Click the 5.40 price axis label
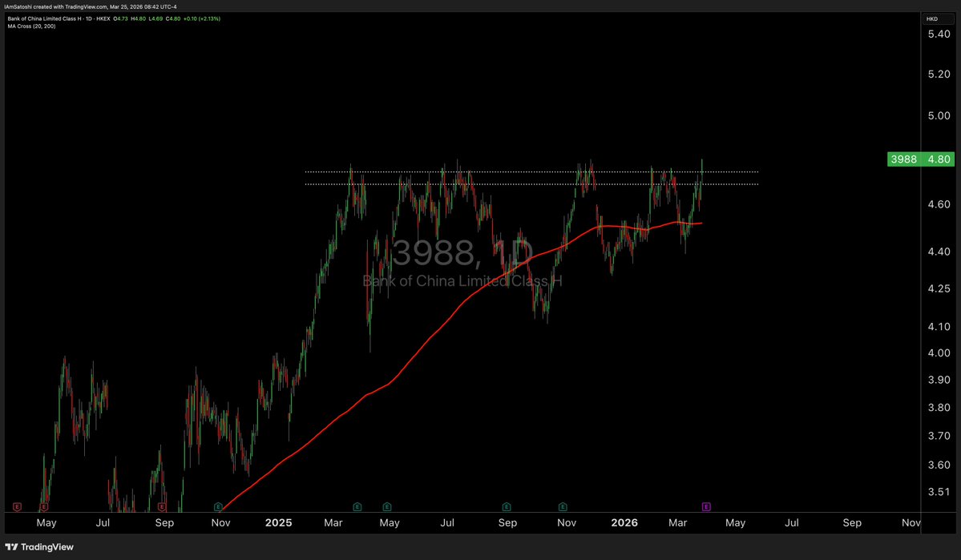 coord(939,34)
